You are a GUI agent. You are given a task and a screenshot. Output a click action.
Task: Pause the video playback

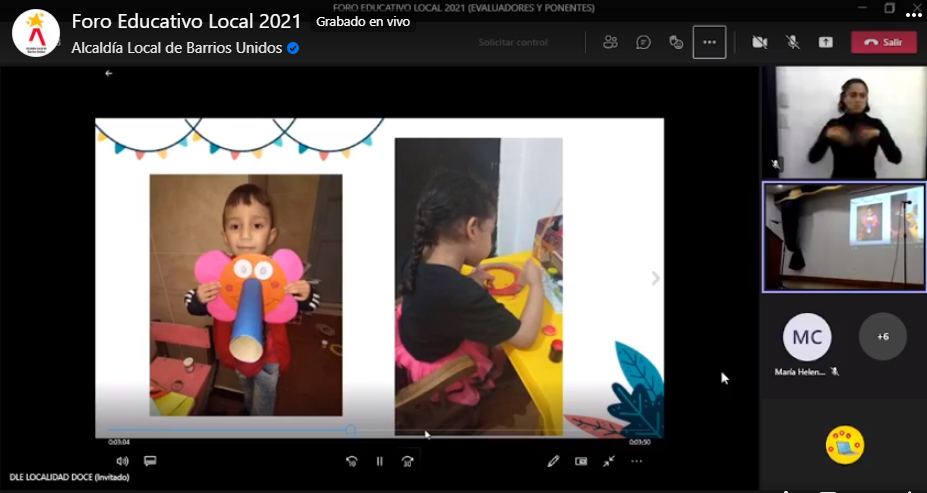tap(379, 461)
